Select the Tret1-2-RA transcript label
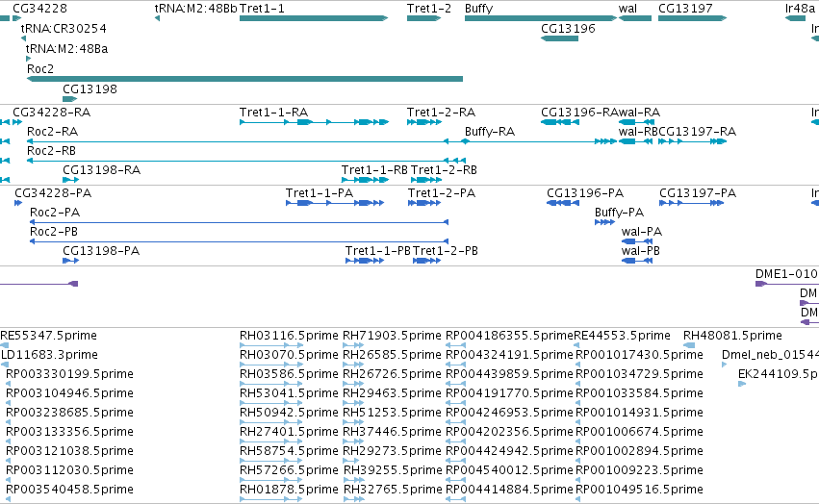 tap(441, 113)
